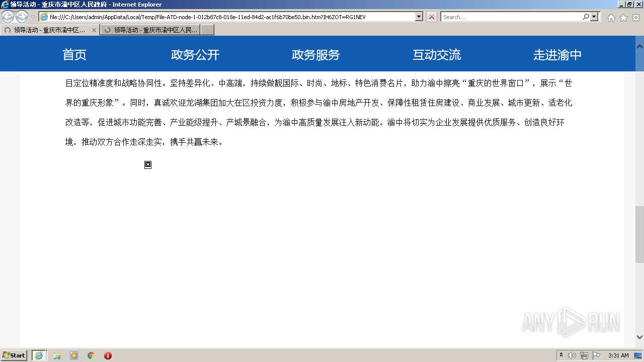Click the volume speaker tray icon
The height and width of the screenshot is (362, 644).
[572, 355]
